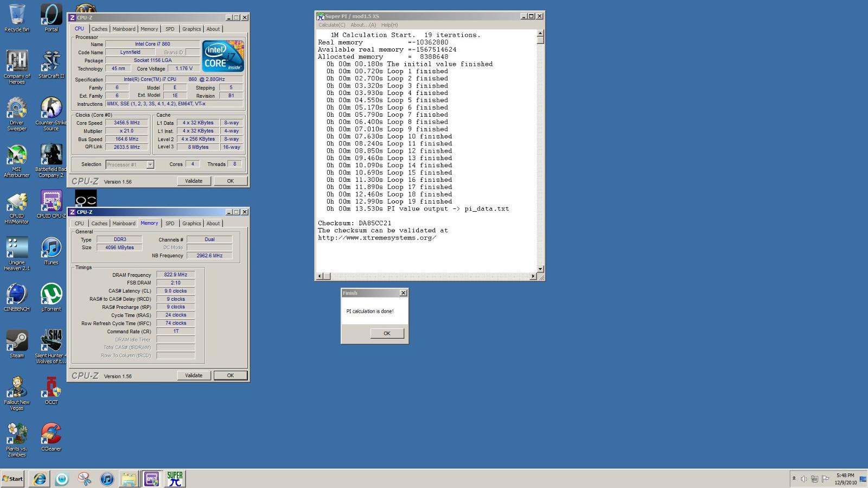Open Windows Explorer folder in taskbar
This screenshot has height=488, width=868.
tap(129, 479)
